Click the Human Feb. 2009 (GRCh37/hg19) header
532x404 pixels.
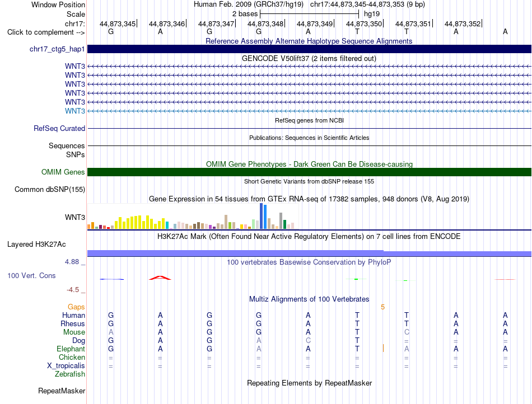pos(249,4)
